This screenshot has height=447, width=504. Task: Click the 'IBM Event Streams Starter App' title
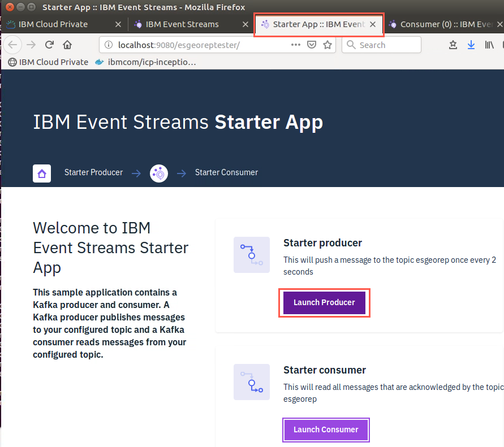click(x=178, y=123)
